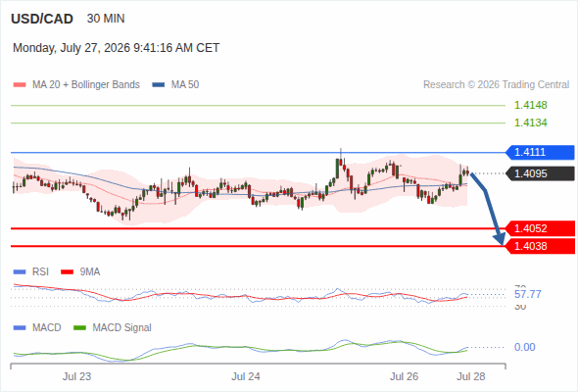Viewport: 578px width, 392px height.
Task: Click the 1.4134 resistance level label
Action: pyautogui.click(x=530, y=122)
